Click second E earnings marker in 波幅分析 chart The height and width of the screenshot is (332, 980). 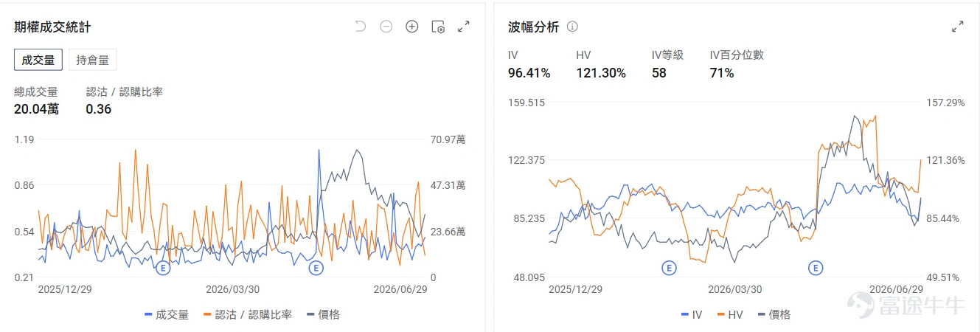816,268
